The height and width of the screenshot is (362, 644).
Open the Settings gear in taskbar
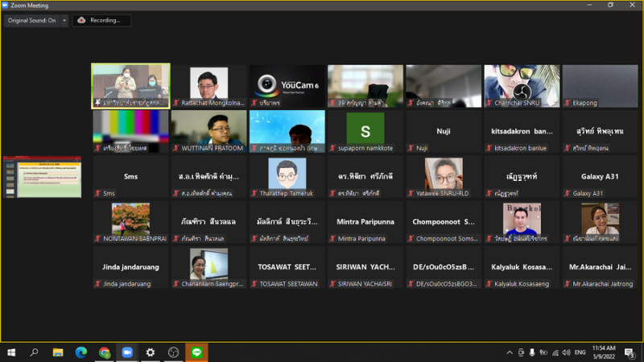pos(151,352)
